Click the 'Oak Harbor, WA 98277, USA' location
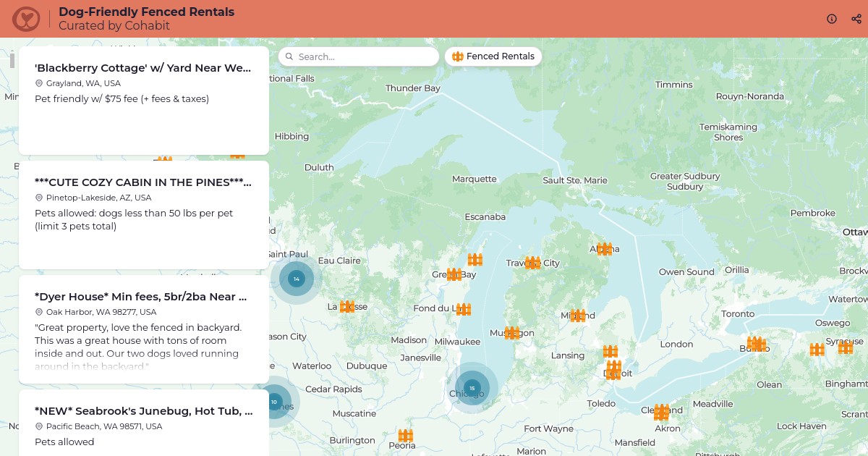The width and height of the screenshot is (868, 456). [x=101, y=312]
